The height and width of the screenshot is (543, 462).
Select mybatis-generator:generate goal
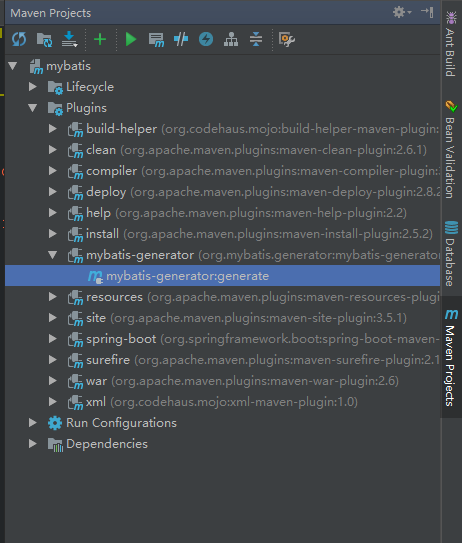222,276
